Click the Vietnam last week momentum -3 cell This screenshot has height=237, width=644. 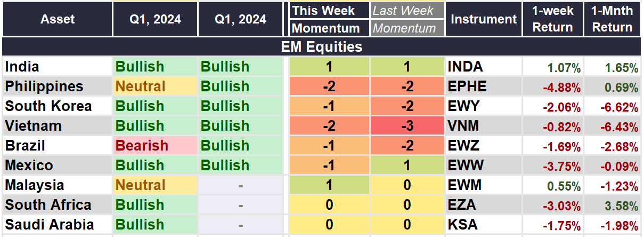407,126
